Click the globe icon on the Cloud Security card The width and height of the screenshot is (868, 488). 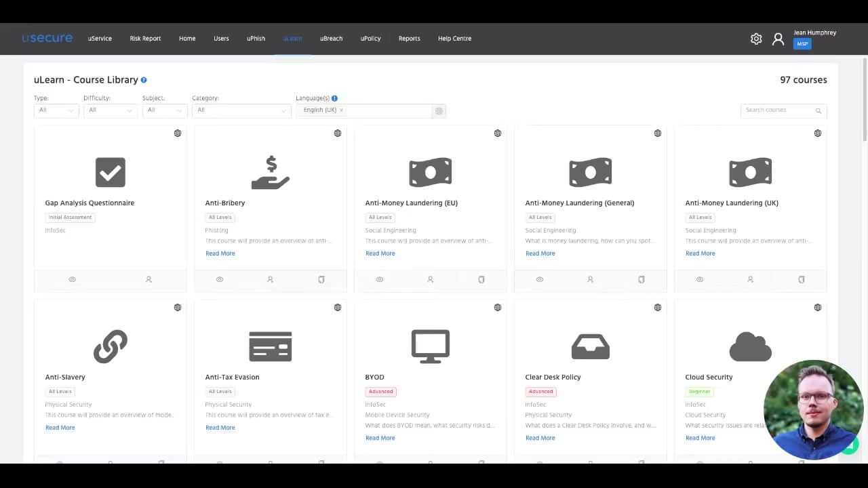coord(817,307)
